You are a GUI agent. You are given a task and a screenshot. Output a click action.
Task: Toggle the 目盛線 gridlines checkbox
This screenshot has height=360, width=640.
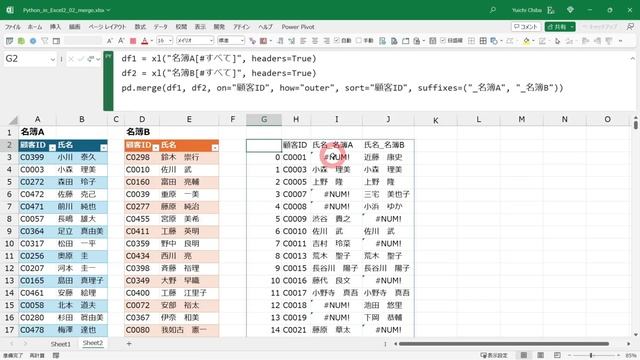(443, 40)
